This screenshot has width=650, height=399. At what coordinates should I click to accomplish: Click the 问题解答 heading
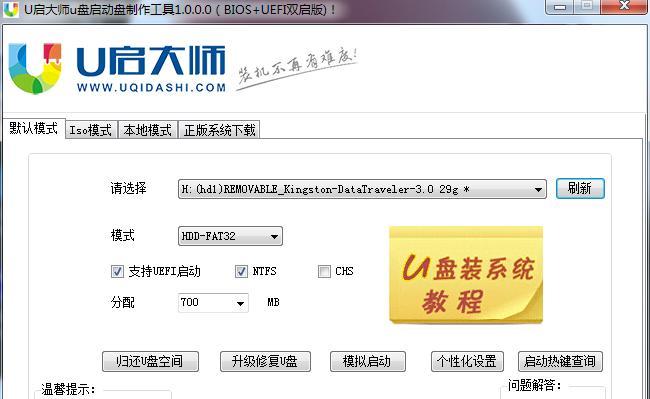coord(535,385)
